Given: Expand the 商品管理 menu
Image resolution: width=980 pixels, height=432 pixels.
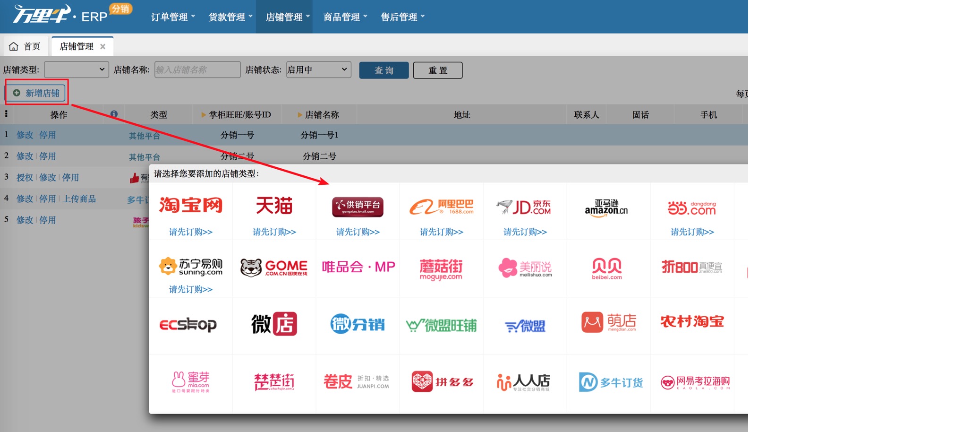Looking at the screenshot, I should tap(345, 17).
